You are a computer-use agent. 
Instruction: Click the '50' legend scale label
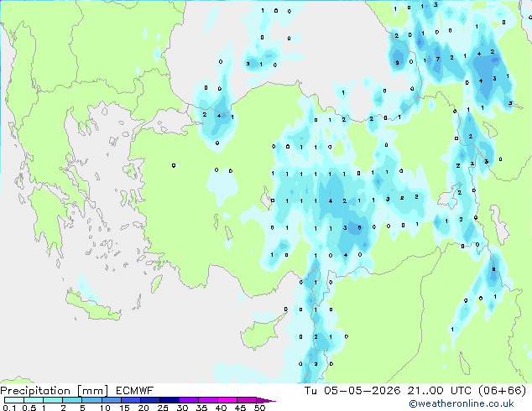pyautogui.click(x=259, y=408)
